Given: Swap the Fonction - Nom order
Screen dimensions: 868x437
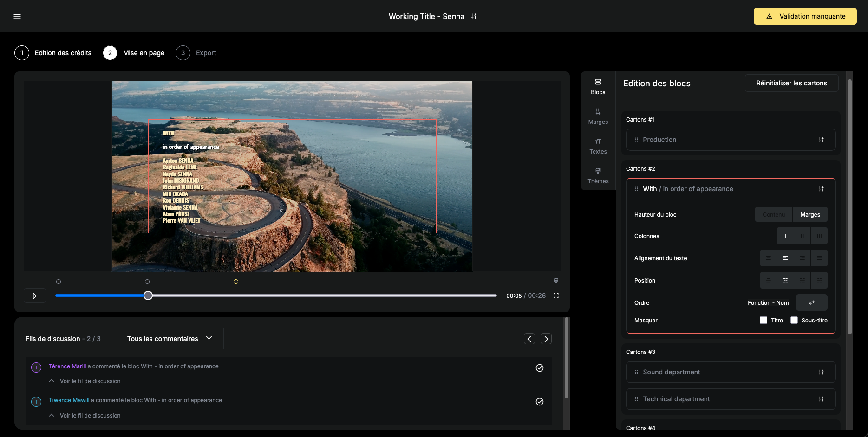Looking at the screenshot, I should coord(811,302).
